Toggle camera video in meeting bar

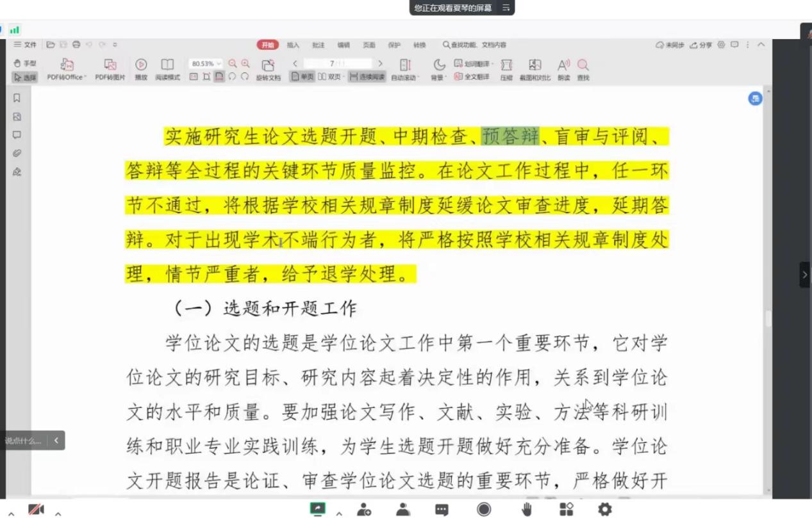coord(36,510)
